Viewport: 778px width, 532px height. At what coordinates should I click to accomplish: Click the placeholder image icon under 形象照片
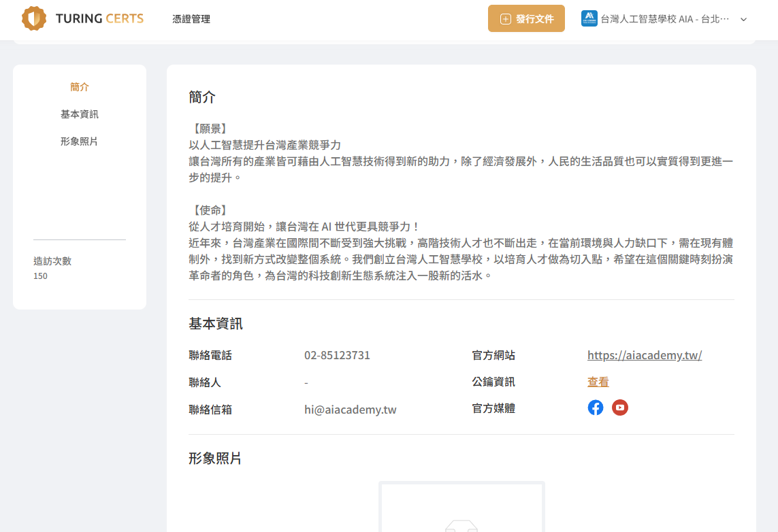click(x=461, y=524)
